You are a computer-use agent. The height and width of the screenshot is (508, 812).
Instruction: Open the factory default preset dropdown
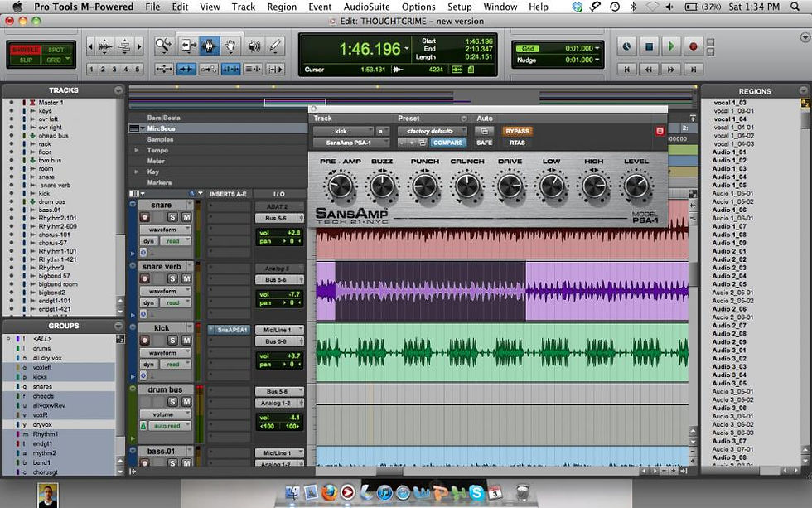432,131
